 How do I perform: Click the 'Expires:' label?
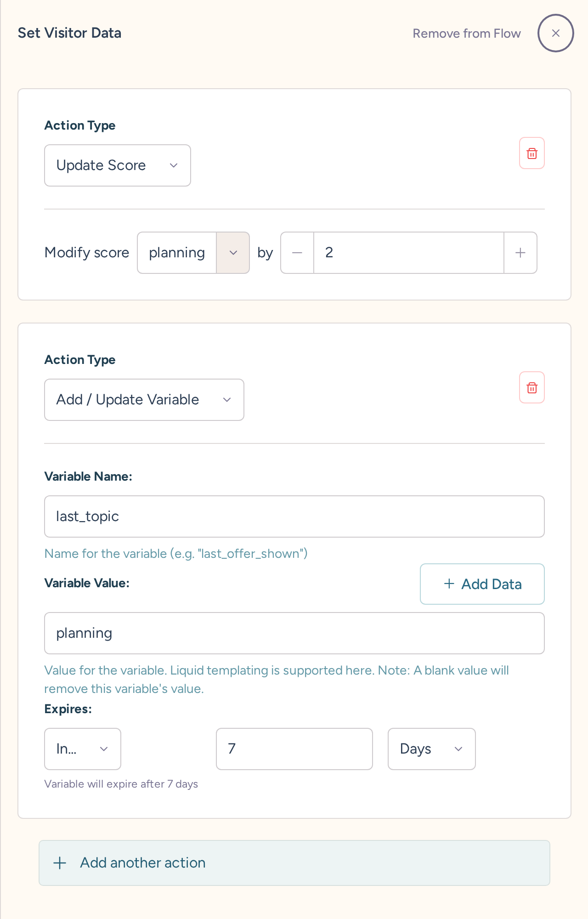pos(68,709)
